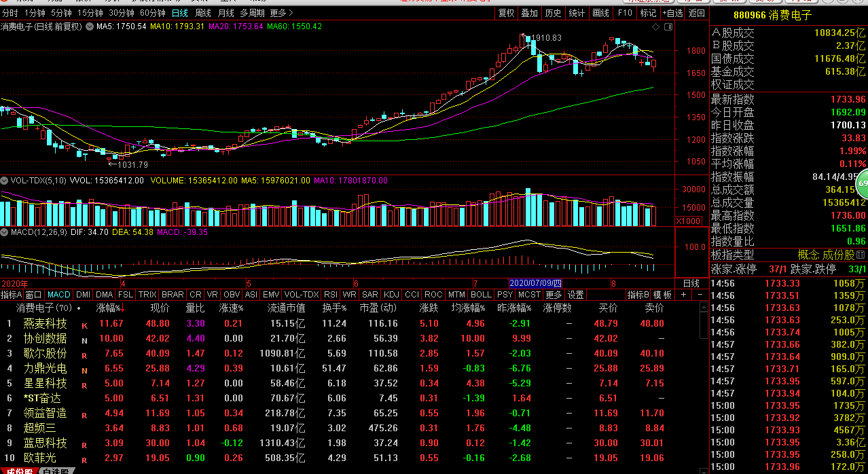868x474 pixels.
Task: Select the 60分钟 chart period
Action: click(152, 13)
